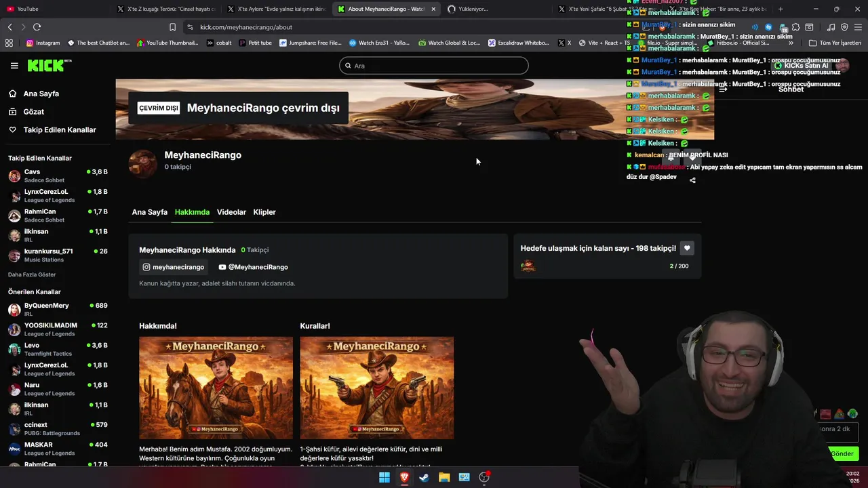The image size is (868, 488).
Task: Open the Hakkımda panel cowboy-on-horse image
Action: click(x=216, y=388)
